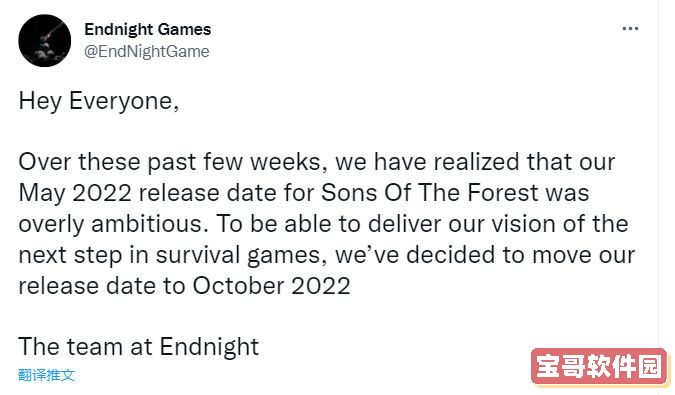This screenshot has width=675, height=395.
Task: Open the Endnight Games profile avatar
Action: [45, 40]
